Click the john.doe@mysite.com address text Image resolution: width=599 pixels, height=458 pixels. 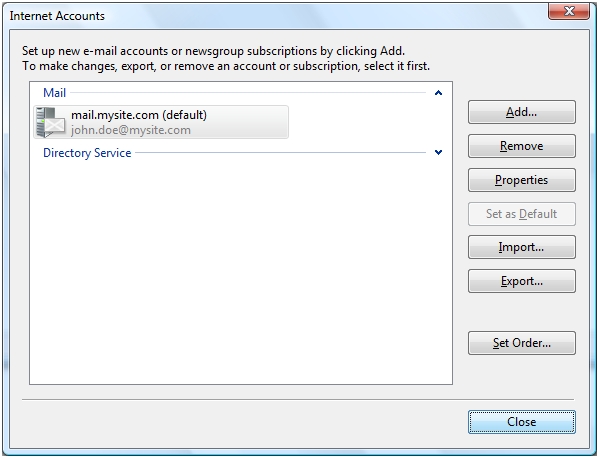[131, 130]
